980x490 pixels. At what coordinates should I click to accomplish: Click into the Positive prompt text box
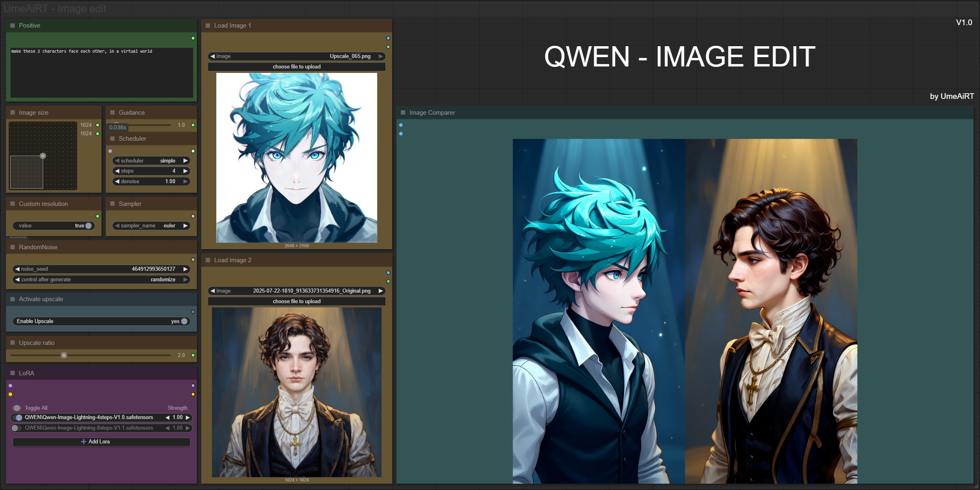pyautogui.click(x=102, y=73)
